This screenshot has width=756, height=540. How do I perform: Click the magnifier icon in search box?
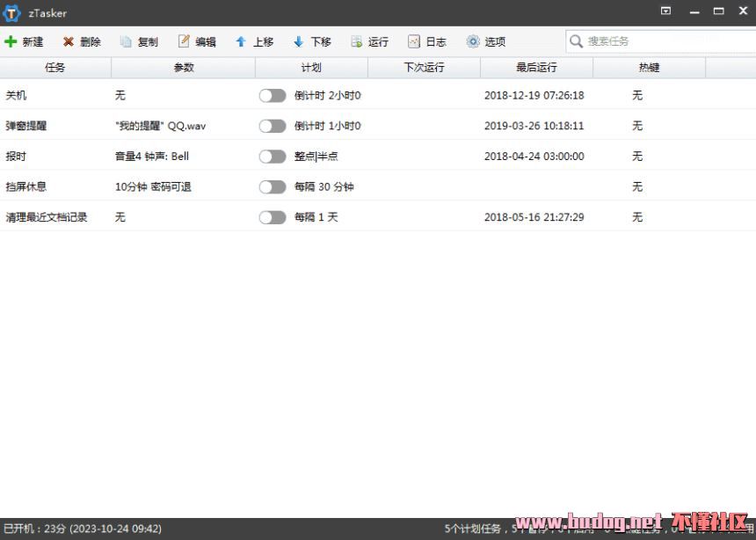(576, 41)
